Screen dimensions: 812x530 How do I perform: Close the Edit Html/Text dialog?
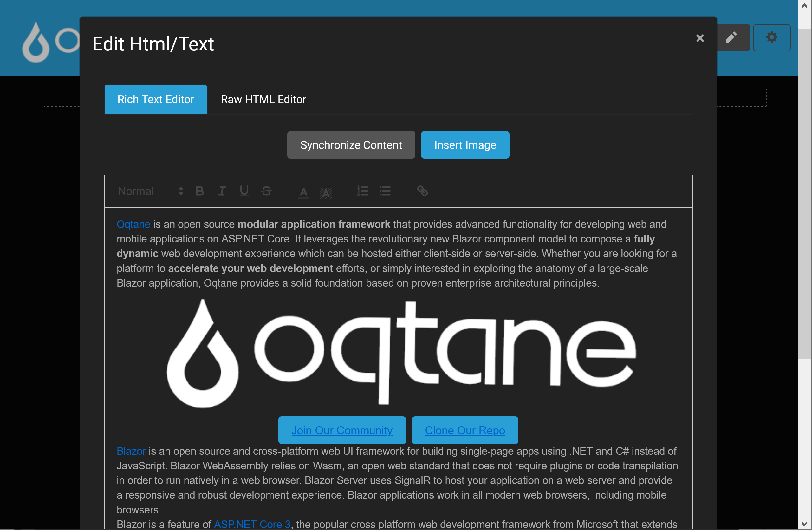700,38
